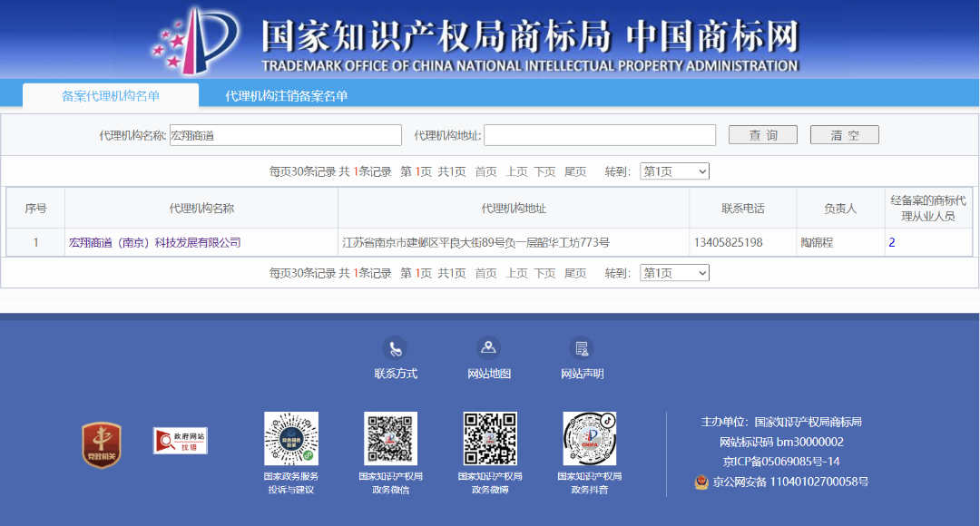The height and width of the screenshot is (526, 980).
Task: Switch to the 备案代理机构名单 tab
Action: pyautogui.click(x=111, y=95)
